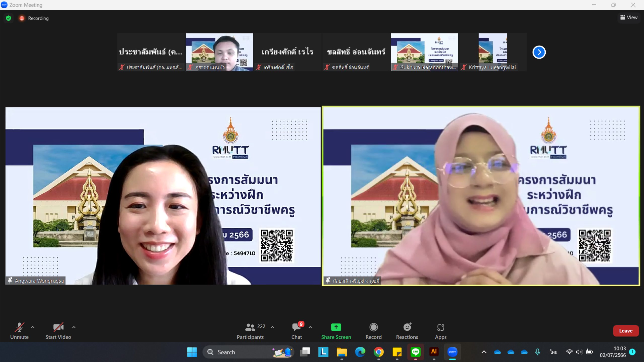The width and height of the screenshot is (644, 362).
Task: Show next participants with blue arrow
Action: (x=539, y=52)
